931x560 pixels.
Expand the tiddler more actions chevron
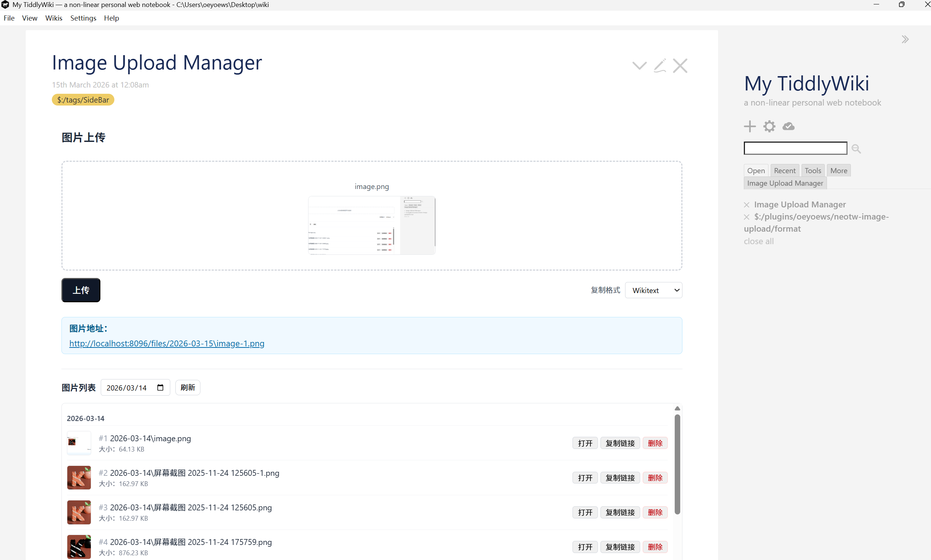(x=639, y=66)
